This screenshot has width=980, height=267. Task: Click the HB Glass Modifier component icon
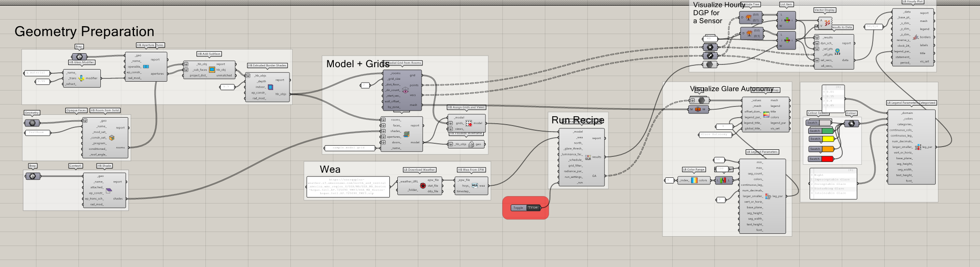pos(81,78)
